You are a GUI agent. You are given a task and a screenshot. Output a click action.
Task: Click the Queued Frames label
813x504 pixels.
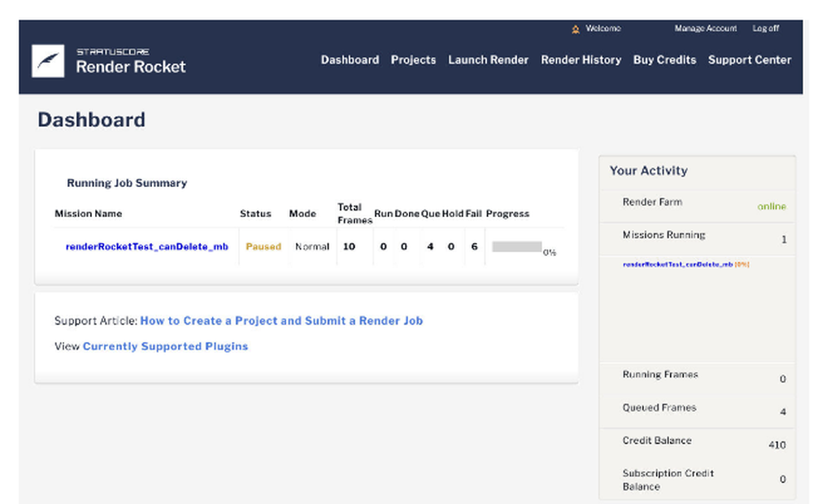659,407
